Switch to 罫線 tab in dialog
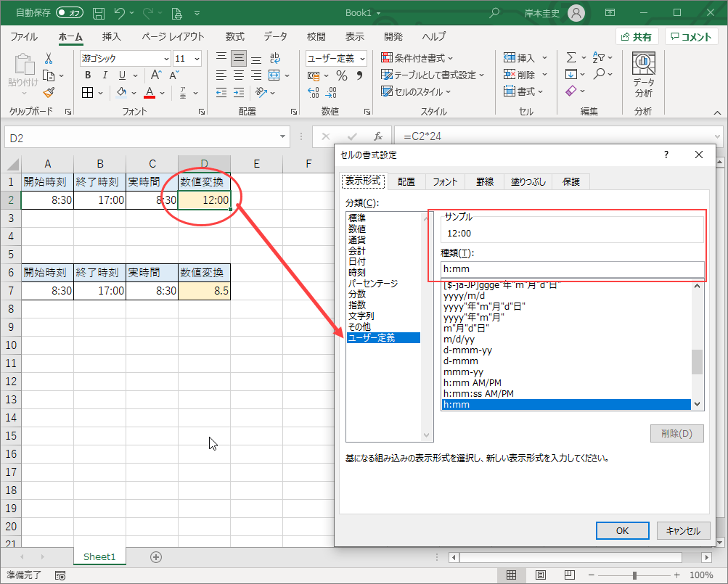728x584 pixels. [484, 181]
